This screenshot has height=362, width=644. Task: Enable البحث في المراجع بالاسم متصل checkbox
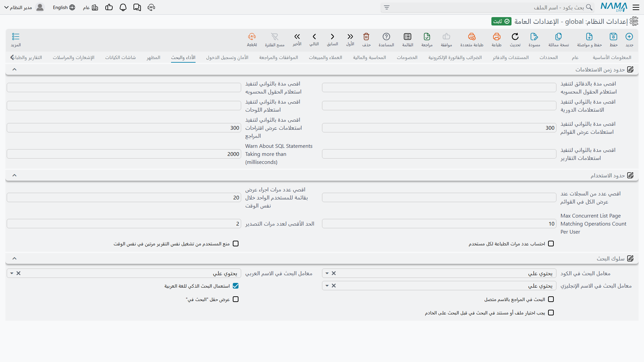coord(551,299)
